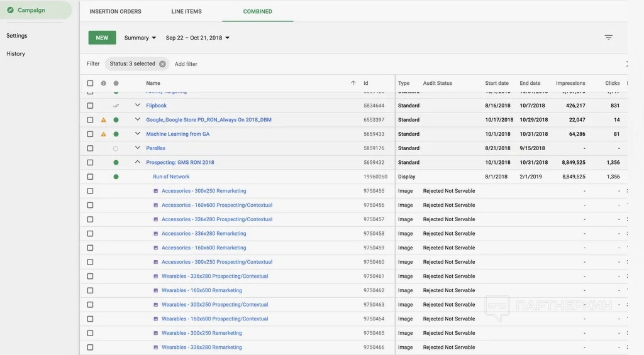
Task: Click image icon for Wearables 160x600 Prospecting/Contextual
Action: tap(156, 319)
